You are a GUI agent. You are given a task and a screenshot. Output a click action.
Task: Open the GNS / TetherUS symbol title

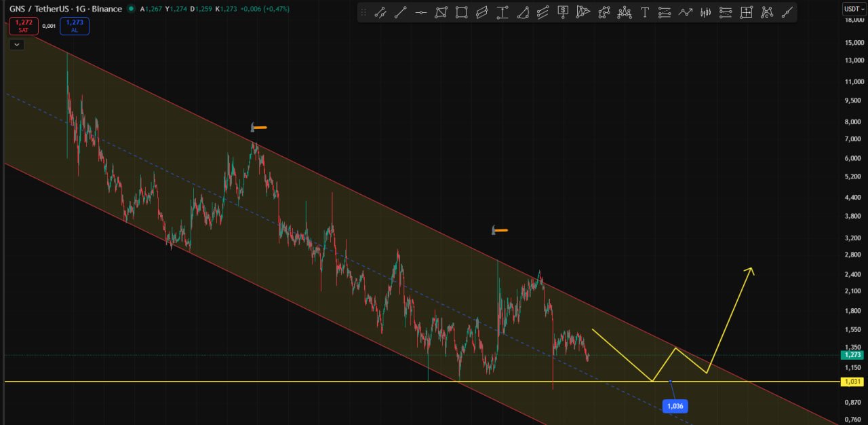pos(66,9)
